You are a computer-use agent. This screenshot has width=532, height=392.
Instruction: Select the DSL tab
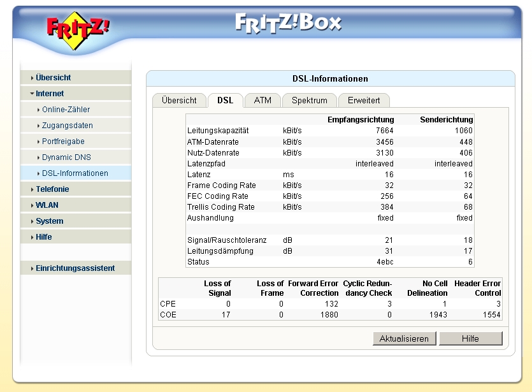pos(226,101)
